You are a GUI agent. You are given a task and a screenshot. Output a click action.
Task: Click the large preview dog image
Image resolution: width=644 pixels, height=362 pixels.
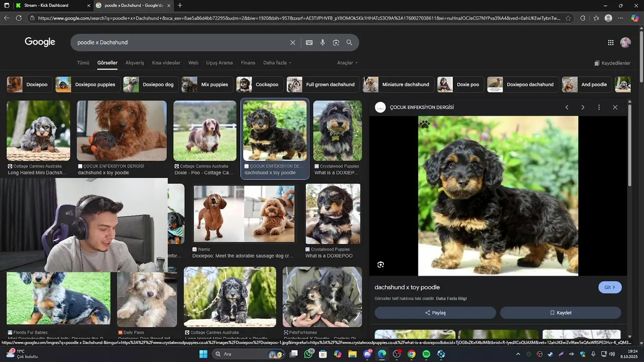(498, 196)
